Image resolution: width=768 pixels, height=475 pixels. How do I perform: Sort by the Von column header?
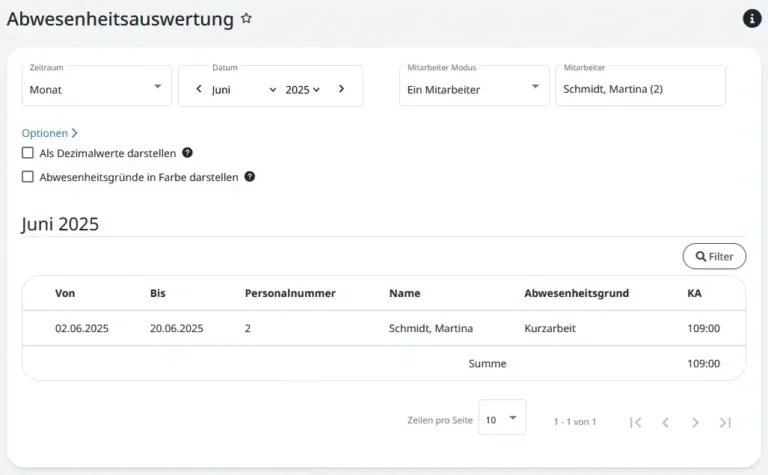pos(65,293)
